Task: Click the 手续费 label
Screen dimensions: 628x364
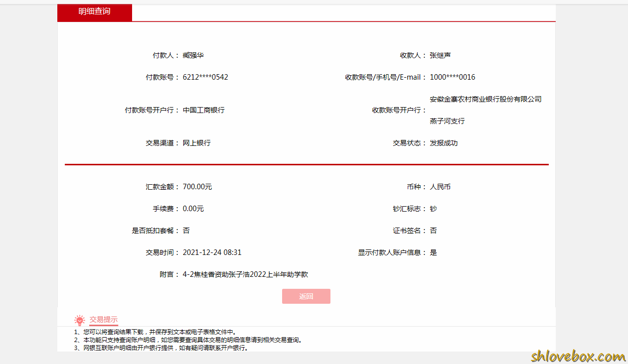Action: [x=166, y=209]
